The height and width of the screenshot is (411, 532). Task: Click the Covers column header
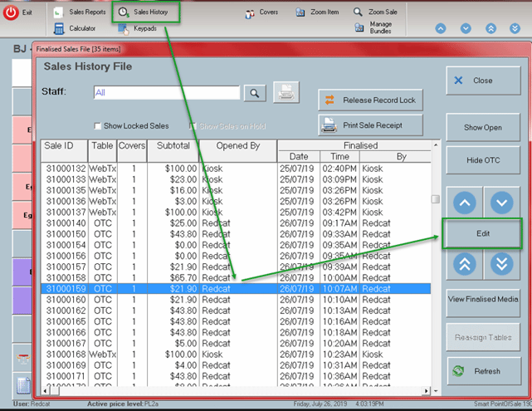pos(132,150)
